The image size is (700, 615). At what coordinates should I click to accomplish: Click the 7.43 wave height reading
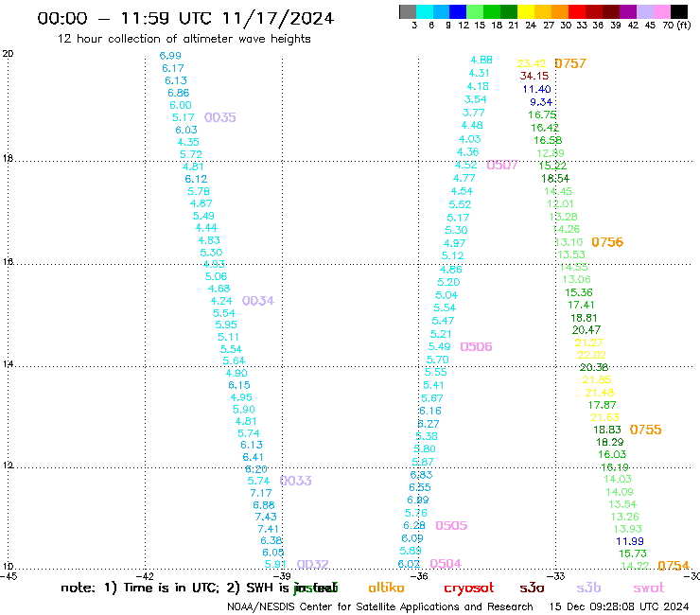266,517
